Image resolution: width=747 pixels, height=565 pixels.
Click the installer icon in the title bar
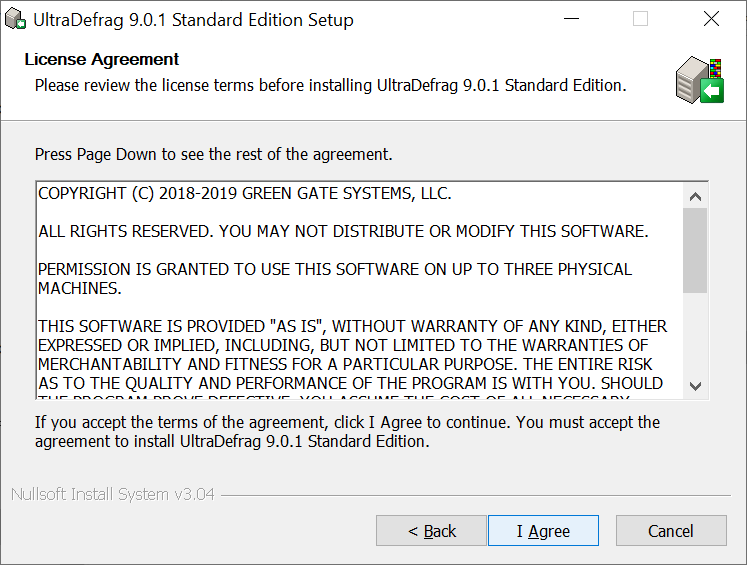point(16,19)
